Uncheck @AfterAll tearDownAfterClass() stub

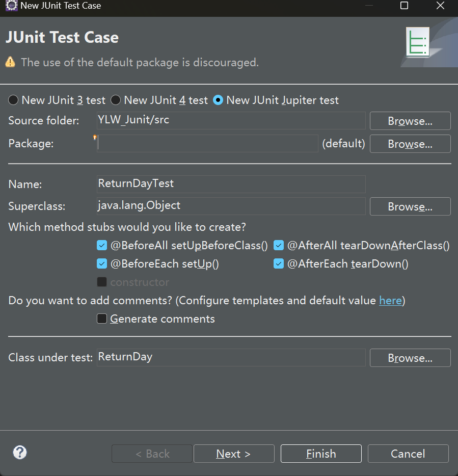(279, 245)
